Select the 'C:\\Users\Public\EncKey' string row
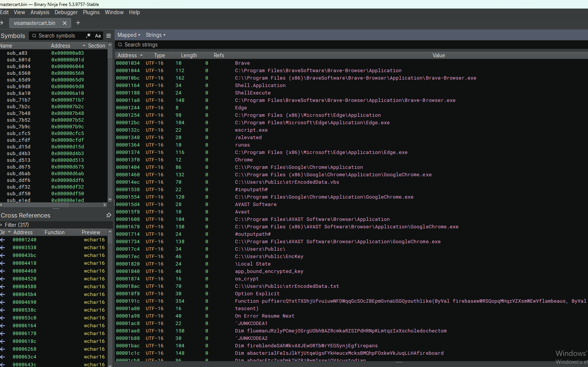The height and width of the screenshot is (367, 588). [x=351, y=257]
